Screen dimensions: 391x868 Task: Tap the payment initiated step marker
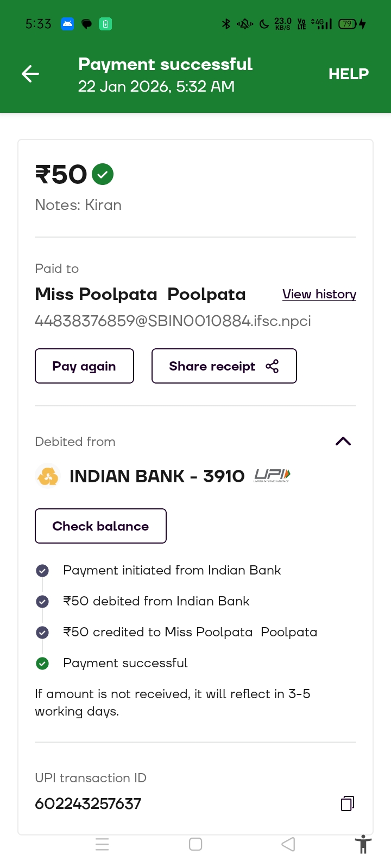pyautogui.click(x=42, y=571)
